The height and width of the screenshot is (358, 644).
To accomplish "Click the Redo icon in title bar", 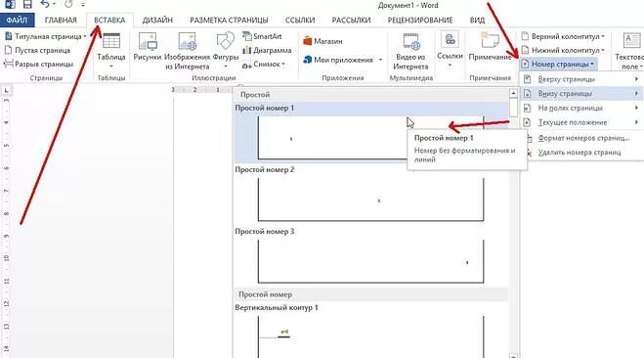I will [68, 5].
